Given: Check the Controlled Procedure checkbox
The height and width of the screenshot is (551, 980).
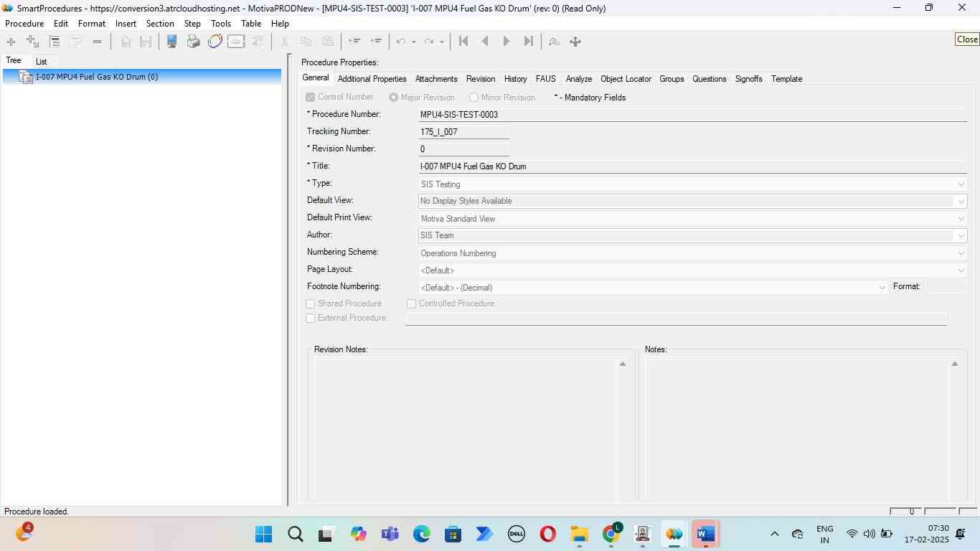Looking at the screenshot, I should [x=412, y=304].
